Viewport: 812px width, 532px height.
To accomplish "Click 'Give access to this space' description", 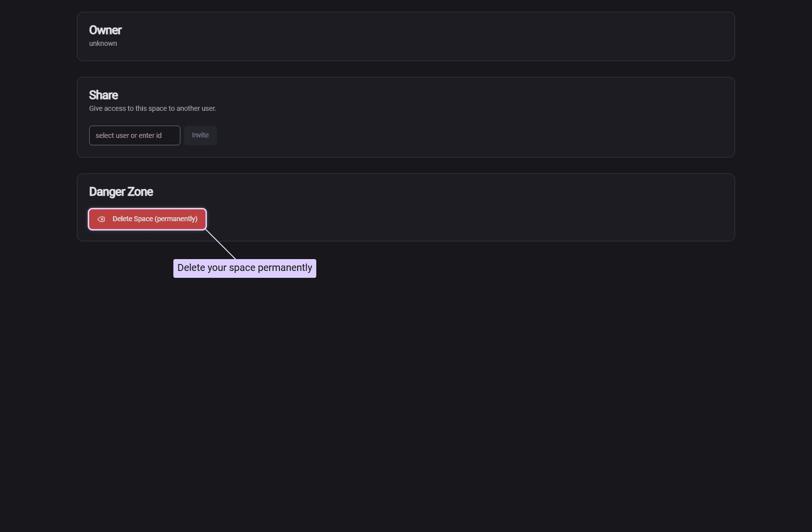I will click(x=152, y=108).
